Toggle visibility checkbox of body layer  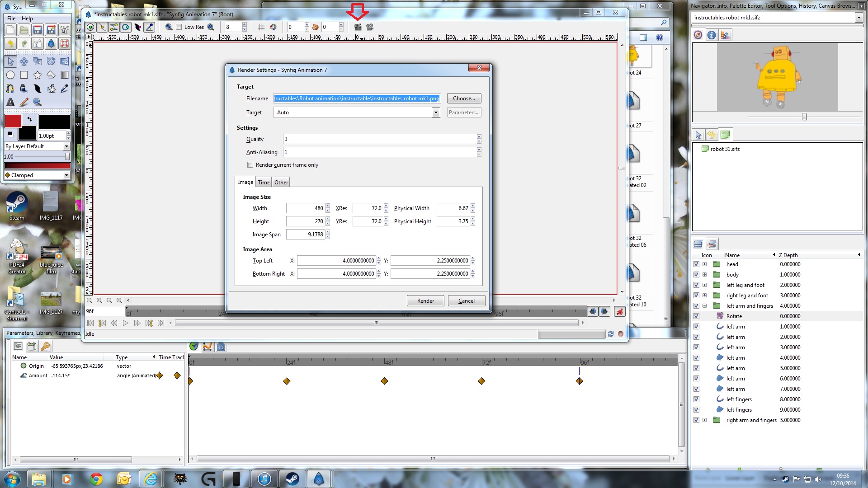tap(697, 275)
